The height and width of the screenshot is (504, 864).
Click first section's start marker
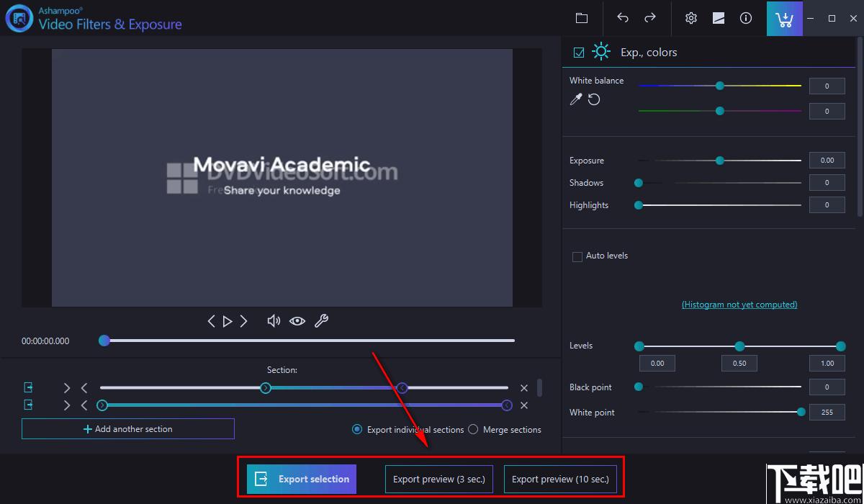pyautogui.click(x=266, y=388)
